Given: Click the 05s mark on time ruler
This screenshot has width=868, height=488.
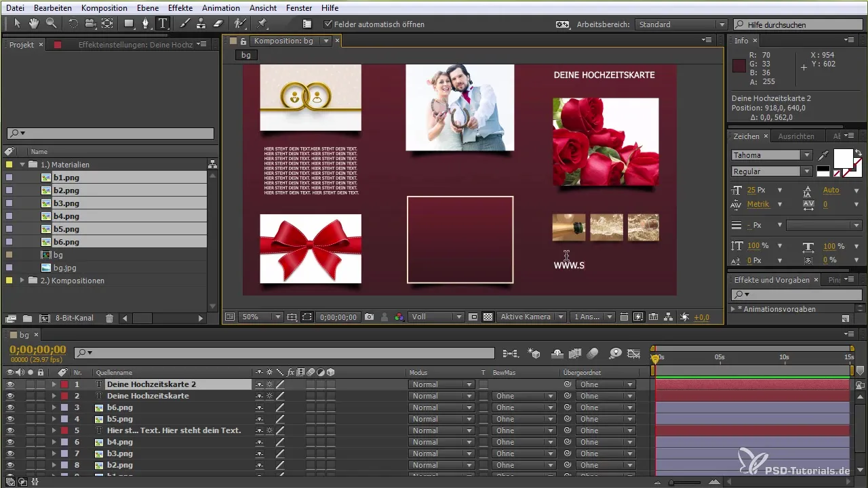Looking at the screenshot, I should click(719, 357).
